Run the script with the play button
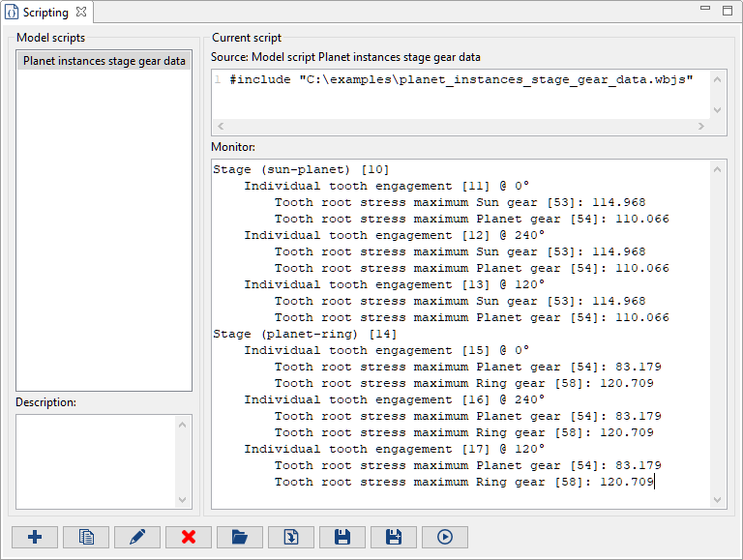743x560 pixels. coord(445,537)
